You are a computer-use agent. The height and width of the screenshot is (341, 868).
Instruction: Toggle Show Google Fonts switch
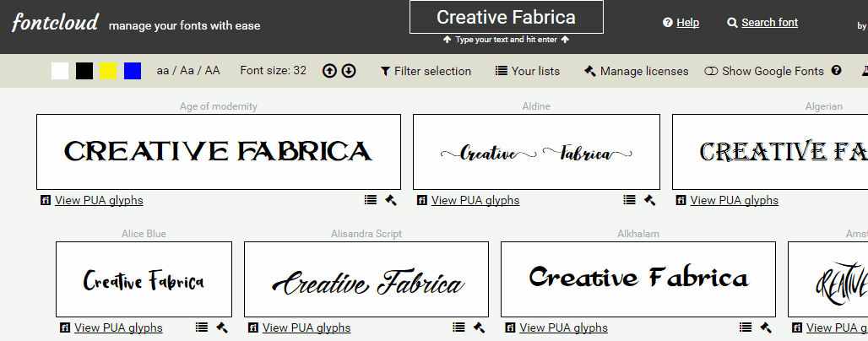711,71
